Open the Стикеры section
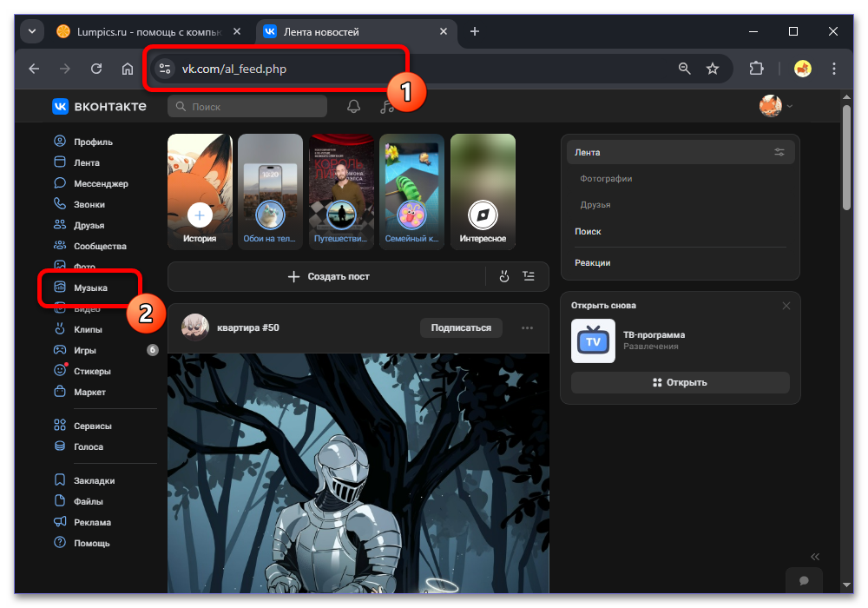Screen dimensions: 868x608 (82, 371)
